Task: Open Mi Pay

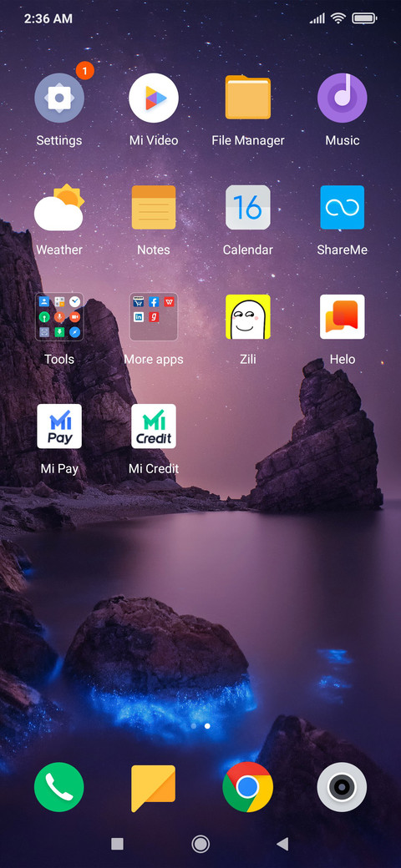Action: (59, 426)
